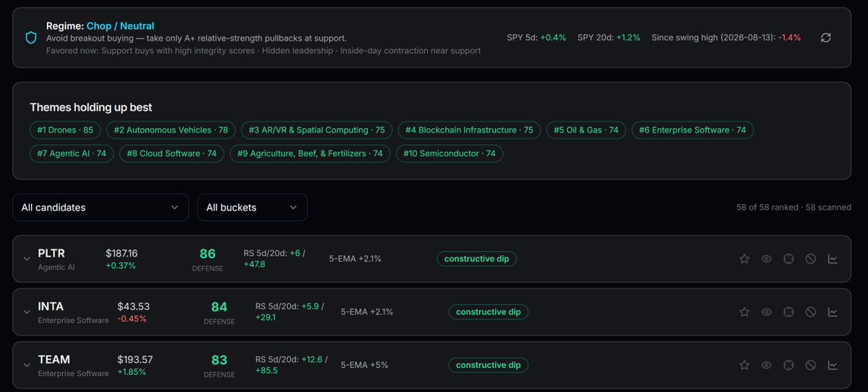Screen dimensions: 868x392
Task: Select the #8 Cloud Software chip
Action: pos(172,154)
